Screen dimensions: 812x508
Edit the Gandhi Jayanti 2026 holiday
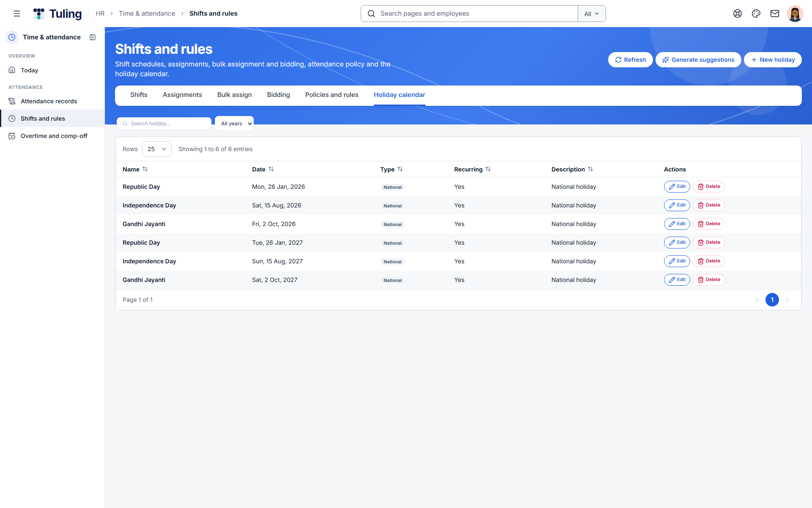[677, 224]
